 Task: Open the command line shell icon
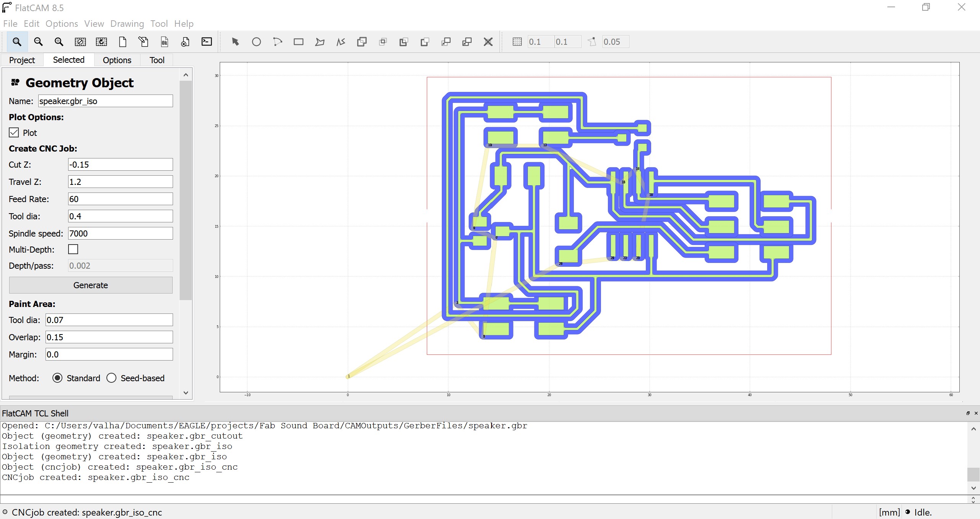[207, 42]
